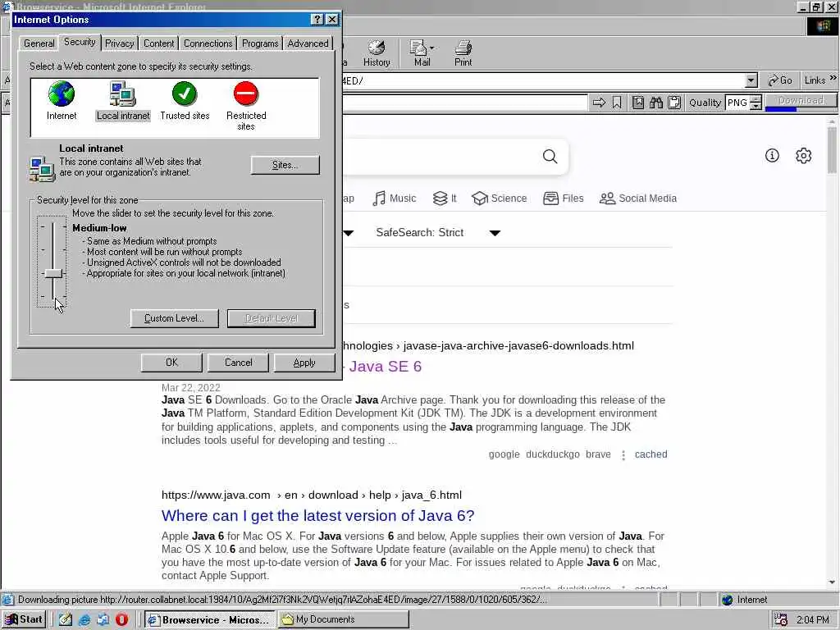The image size is (840, 630).
Task: Click the security level slider thumb
Action: pyautogui.click(x=53, y=274)
